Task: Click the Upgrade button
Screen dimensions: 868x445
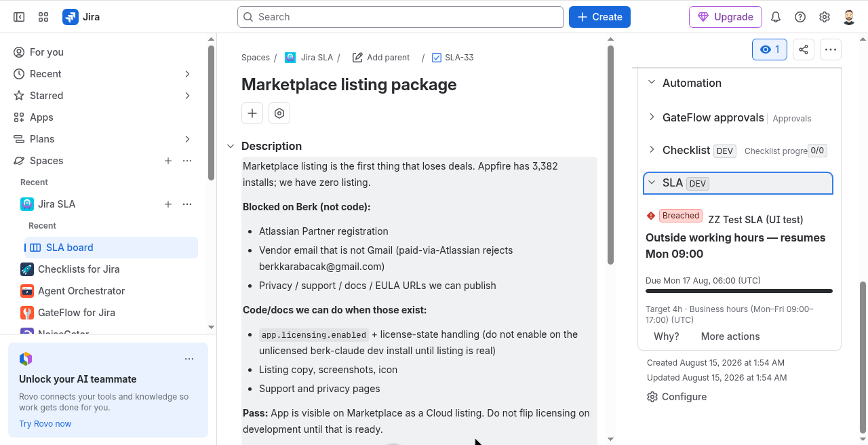Action: (725, 17)
